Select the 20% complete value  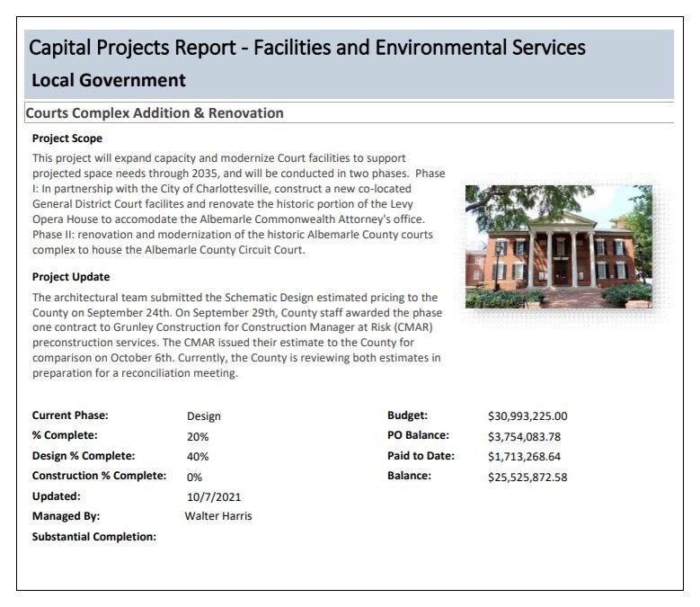(x=198, y=437)
